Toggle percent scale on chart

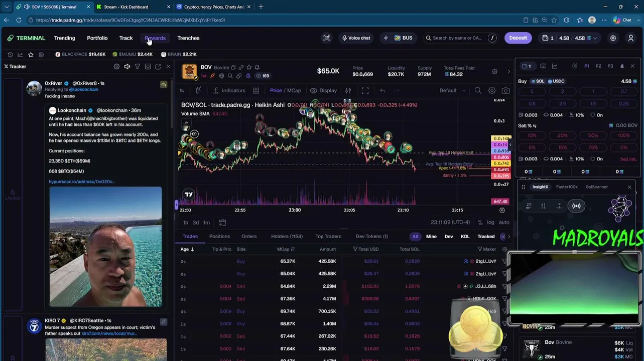pos(480,223)
